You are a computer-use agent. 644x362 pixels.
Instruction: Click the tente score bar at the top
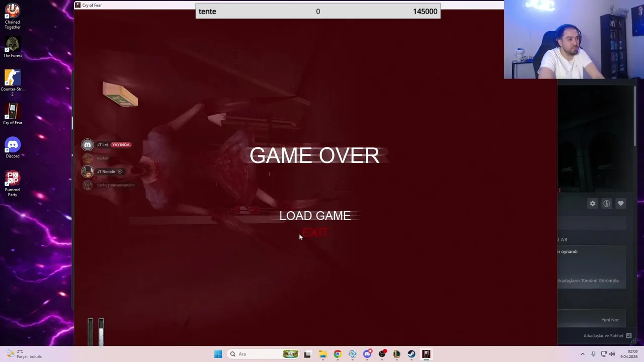pos(318,11)
